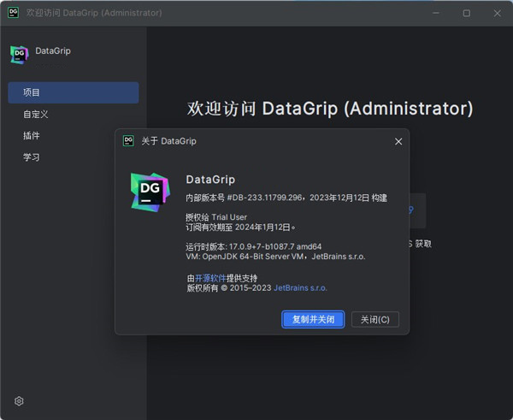The width and height of the screenshot is (513, 420).
Task: Click the VM: OpenJDK 64-Bit Server VM line
Action: [x=275, y=257]
